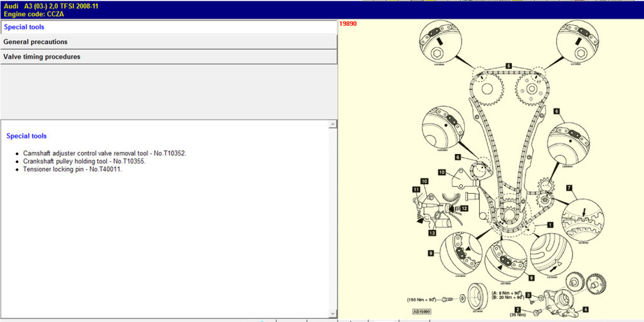Image resolution: width=644 pixels, height=322 pixels.
Task: Click callout label 11 on the diagram
Action: pyautogui.click(x=417, y=189)
